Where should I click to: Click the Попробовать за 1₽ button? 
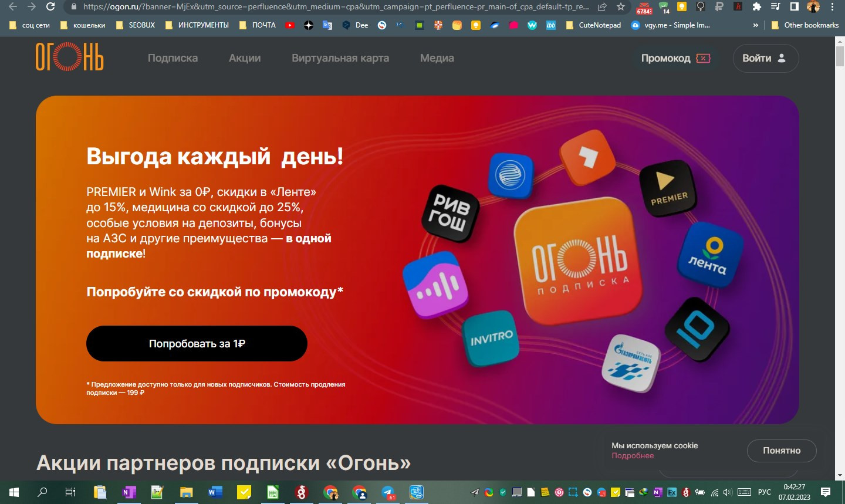(197, 343)
